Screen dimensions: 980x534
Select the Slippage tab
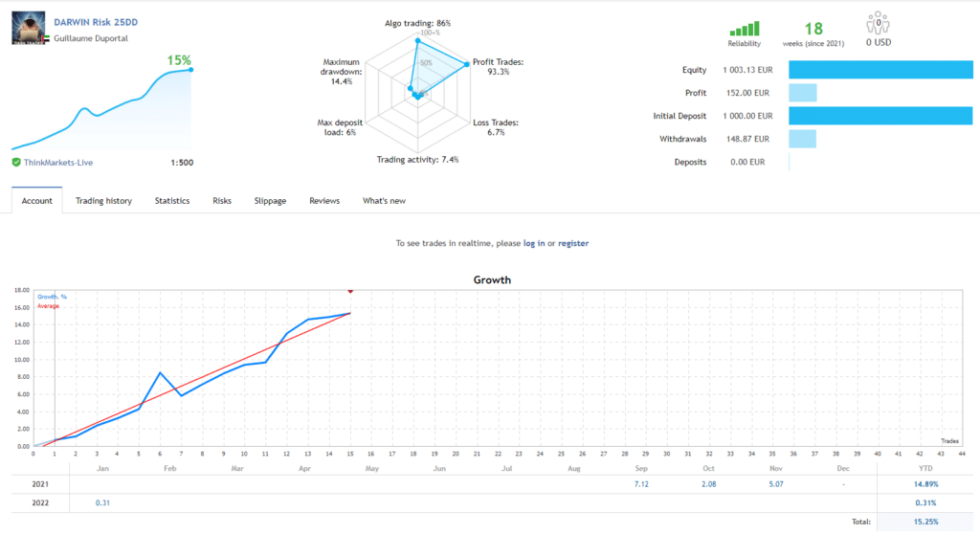270,201
